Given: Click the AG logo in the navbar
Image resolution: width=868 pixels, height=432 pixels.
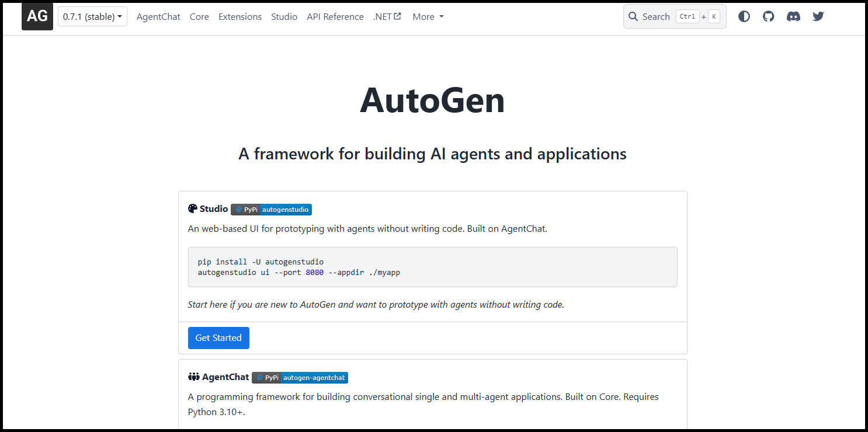Looking at the screenshot, I should [x=37, y=16].
